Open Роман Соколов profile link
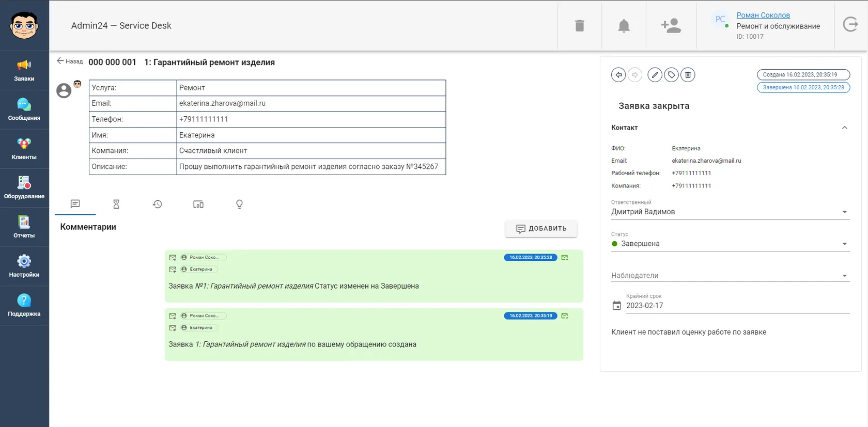 [x=763, y=15]
